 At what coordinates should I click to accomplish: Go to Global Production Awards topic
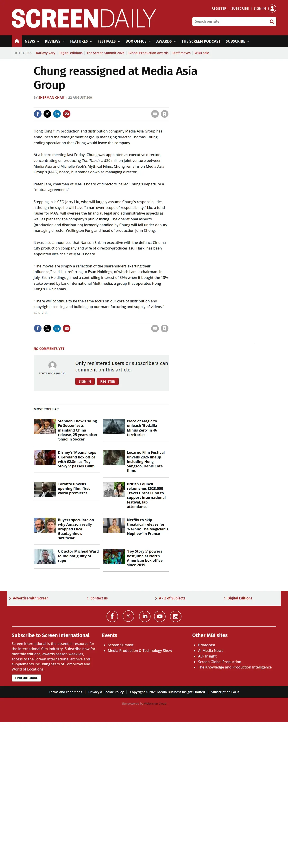[x=148, y=53]
